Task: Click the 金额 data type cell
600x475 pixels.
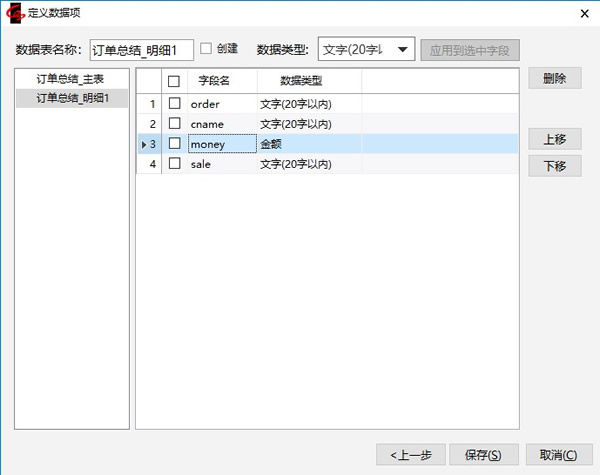Action: click(308, 144)
